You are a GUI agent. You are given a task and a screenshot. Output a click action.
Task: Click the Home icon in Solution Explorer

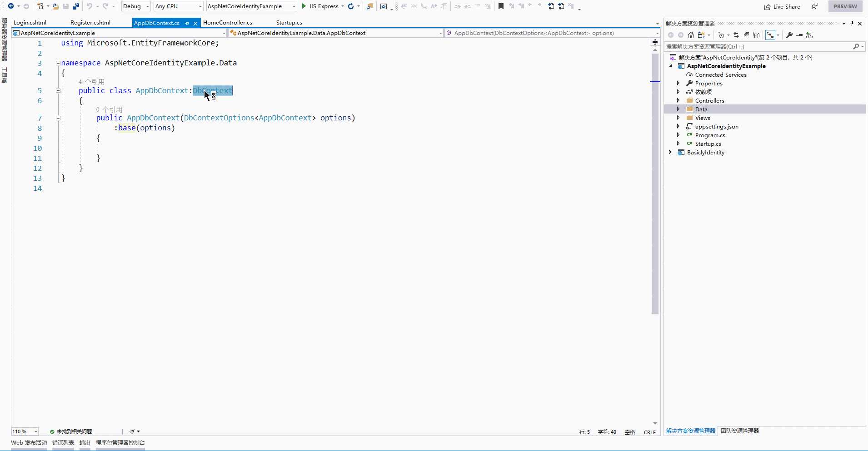(x=691, y=35)
